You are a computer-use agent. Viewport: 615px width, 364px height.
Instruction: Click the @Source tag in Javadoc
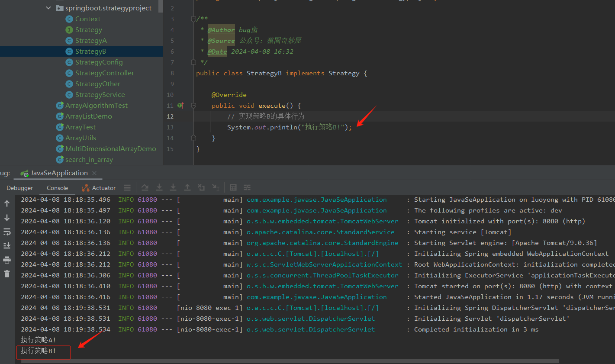coord(221,41)
